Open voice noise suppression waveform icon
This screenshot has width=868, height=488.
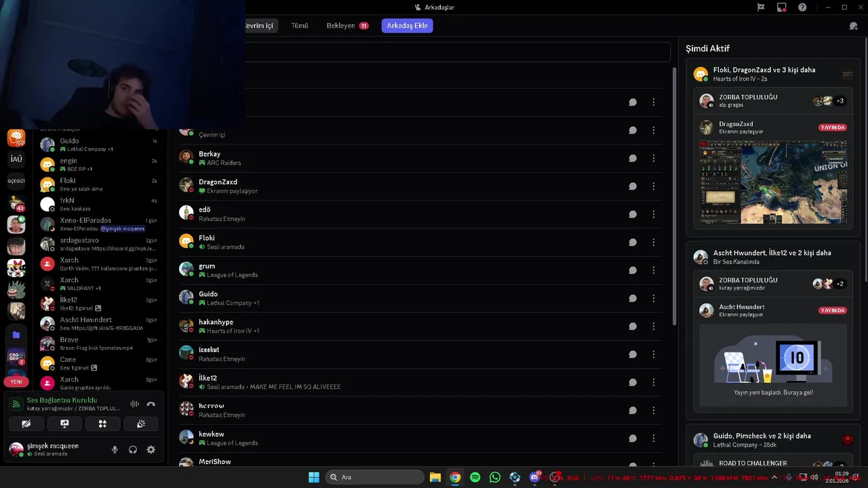coord(134,404)
